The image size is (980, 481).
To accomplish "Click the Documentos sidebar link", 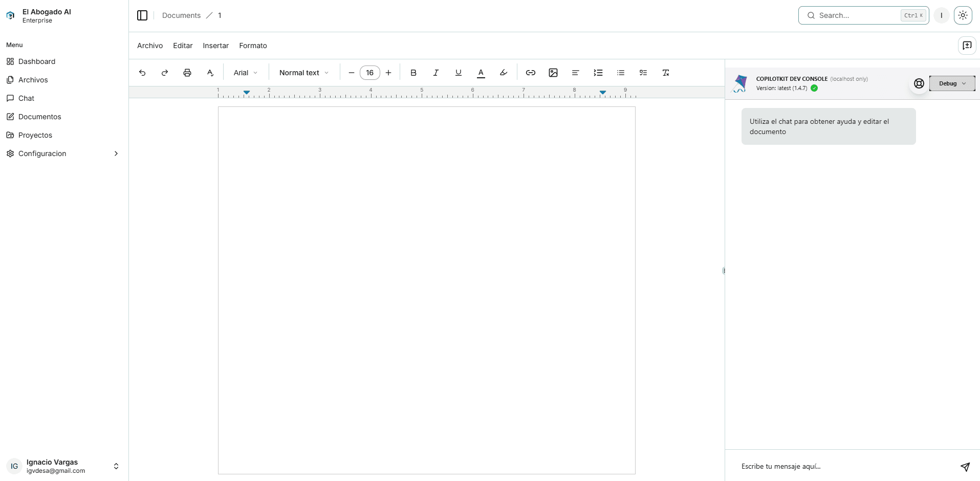I will point(40,117).
